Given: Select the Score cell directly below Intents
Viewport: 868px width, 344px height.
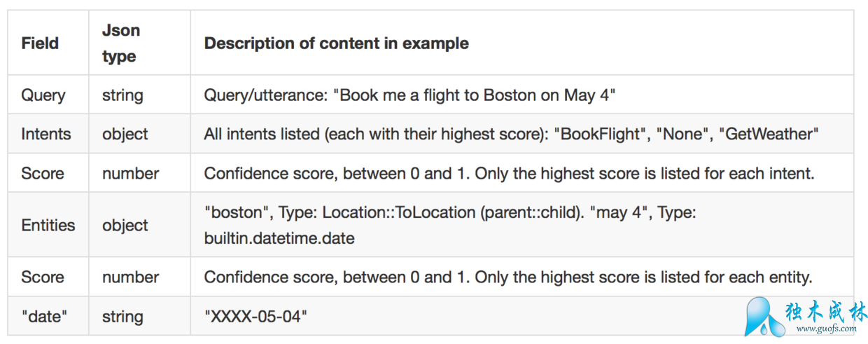Looking at the screenshot, I should pos(43,174).
